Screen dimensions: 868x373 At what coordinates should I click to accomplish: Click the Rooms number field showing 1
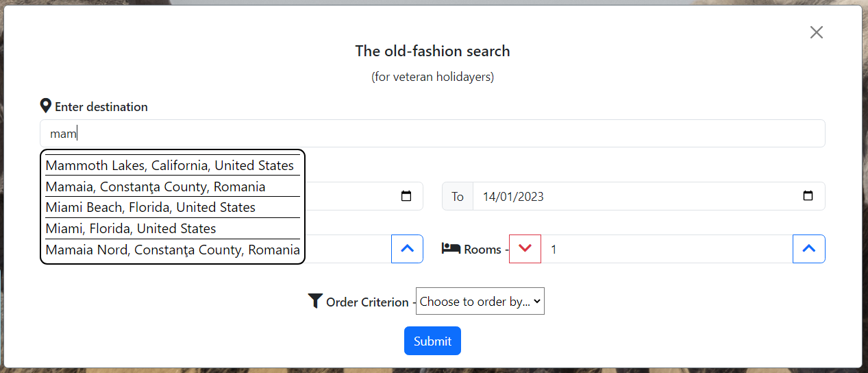click(667, 249)
